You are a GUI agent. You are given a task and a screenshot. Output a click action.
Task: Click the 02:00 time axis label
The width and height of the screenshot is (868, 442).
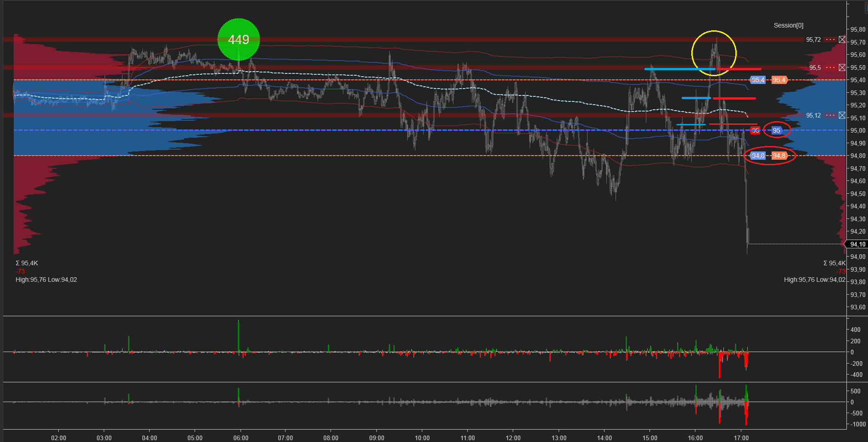point(59,438)
